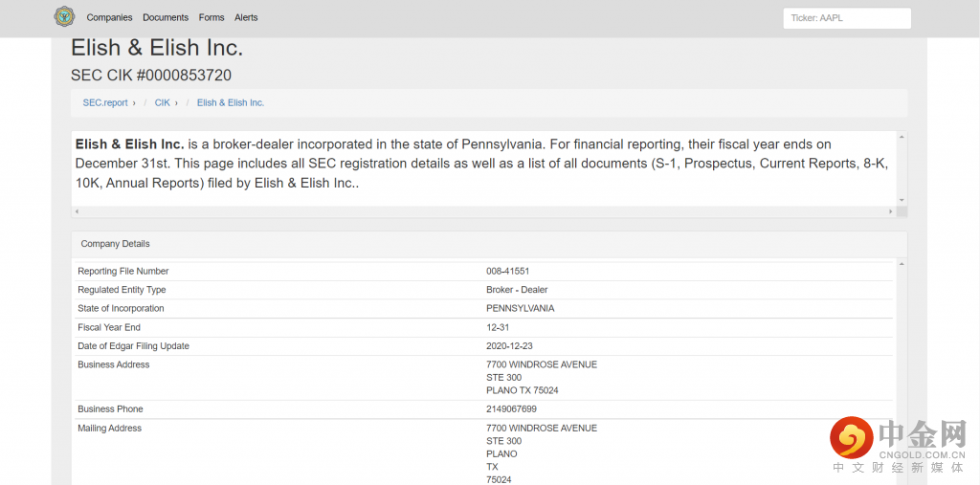980x485 pixels.
Task: Focus the Ticker search field
Action: coord(846,18)
